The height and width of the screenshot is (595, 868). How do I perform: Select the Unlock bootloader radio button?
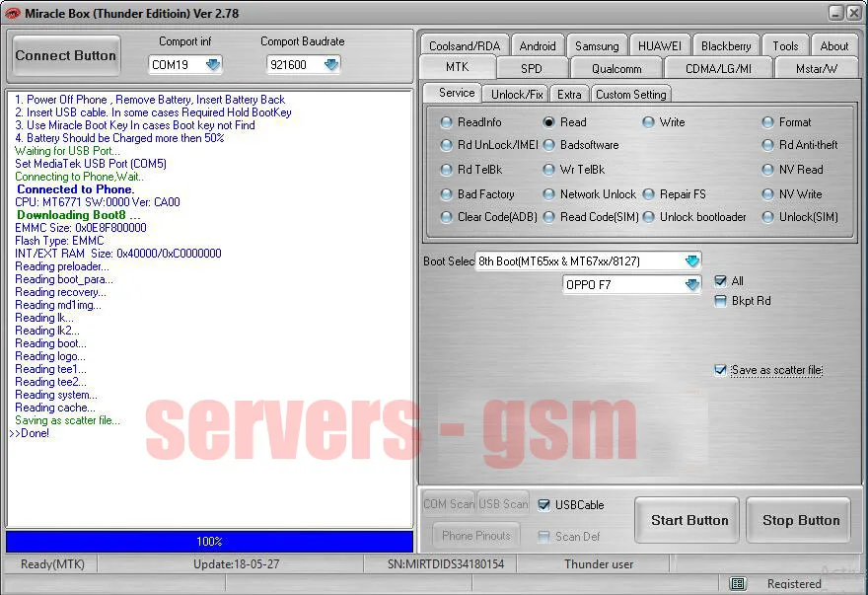pos(648,217)
